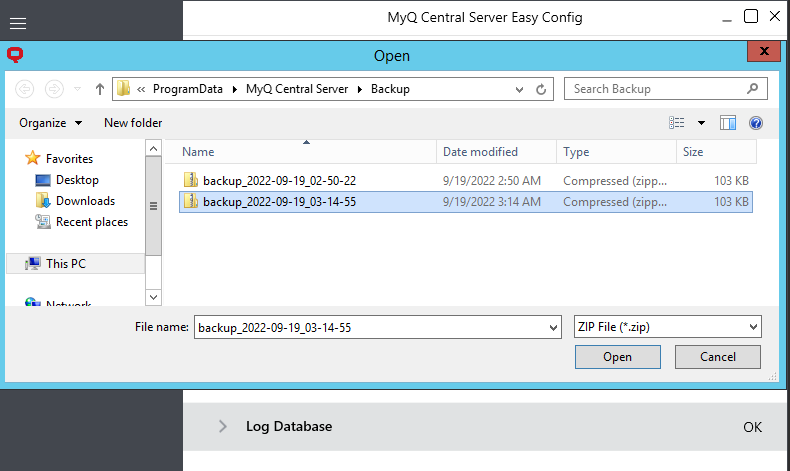Click the change view icon
790x471 pixels.
pos(677,123)
